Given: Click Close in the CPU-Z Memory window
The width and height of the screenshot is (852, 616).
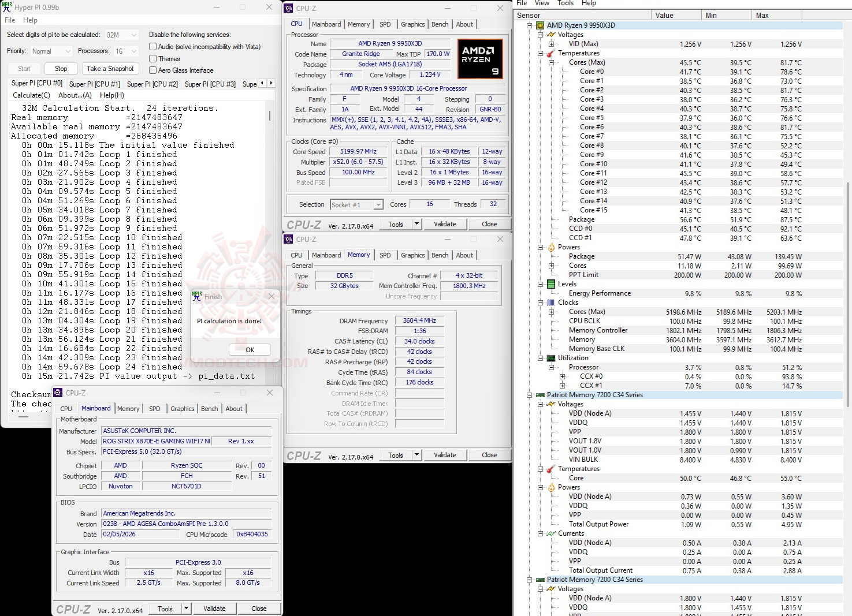Looking at the screenshot, I should (489, 455).
